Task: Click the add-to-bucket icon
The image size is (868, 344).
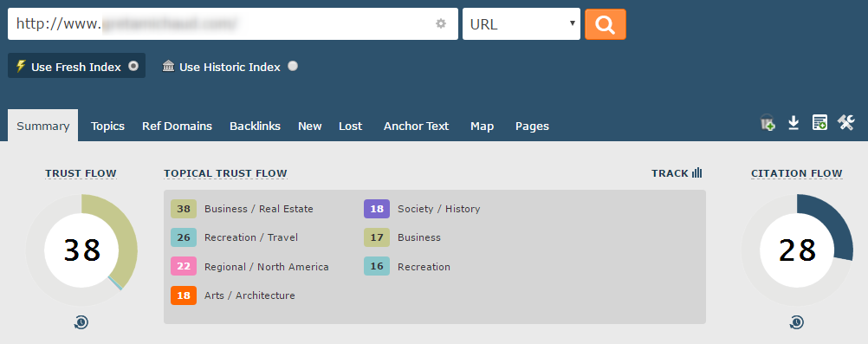Action: coord(768,123)
